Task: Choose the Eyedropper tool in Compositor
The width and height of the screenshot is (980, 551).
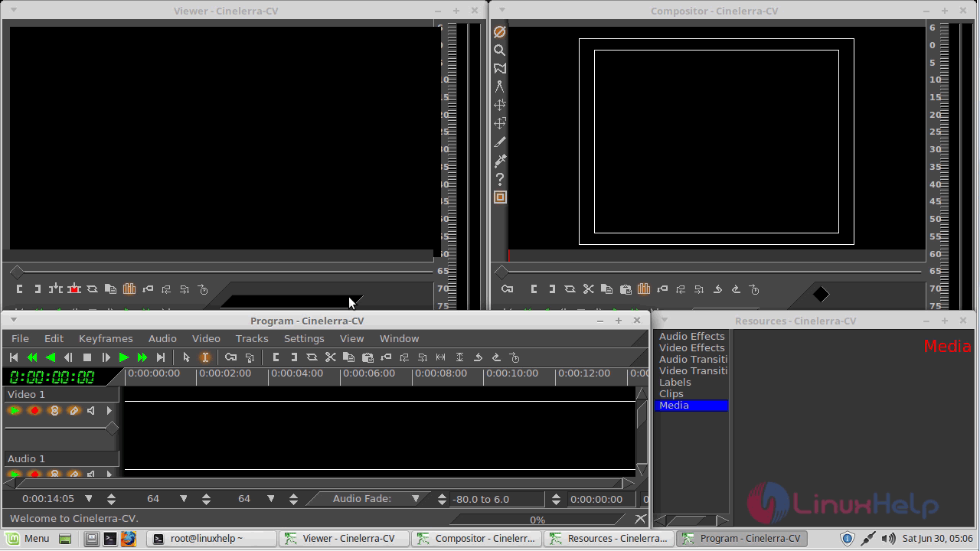Action: pos(500,160)
